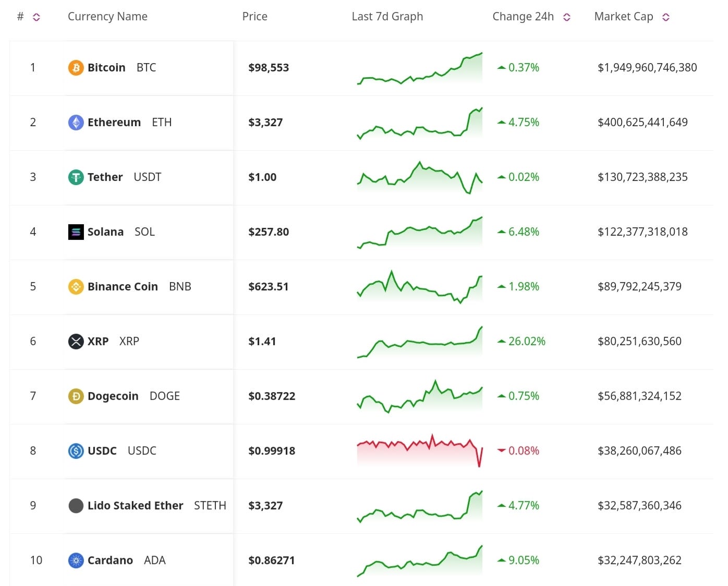Click the down arrow beside USDC's 0.08% change
728x586 pixels.
pyautogui.click(x=502, y=450)
